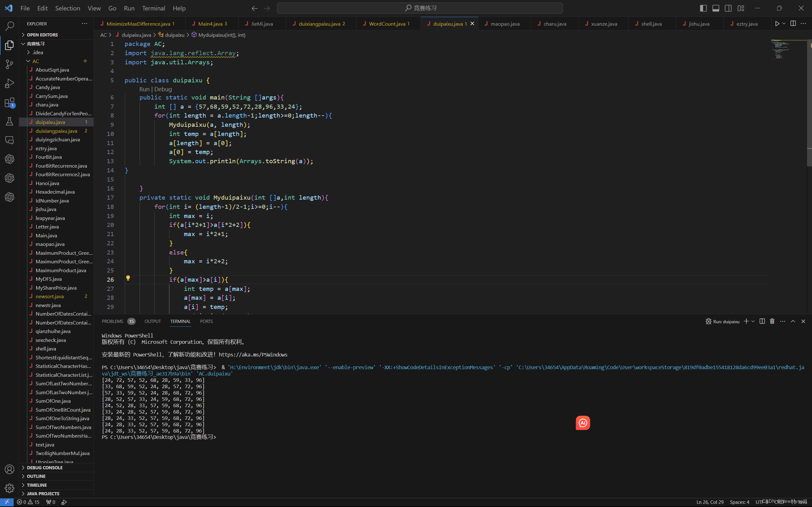The image size is (812, 507).
Task: Expand the OPEN EDITORS section
Action: [42, 35]
